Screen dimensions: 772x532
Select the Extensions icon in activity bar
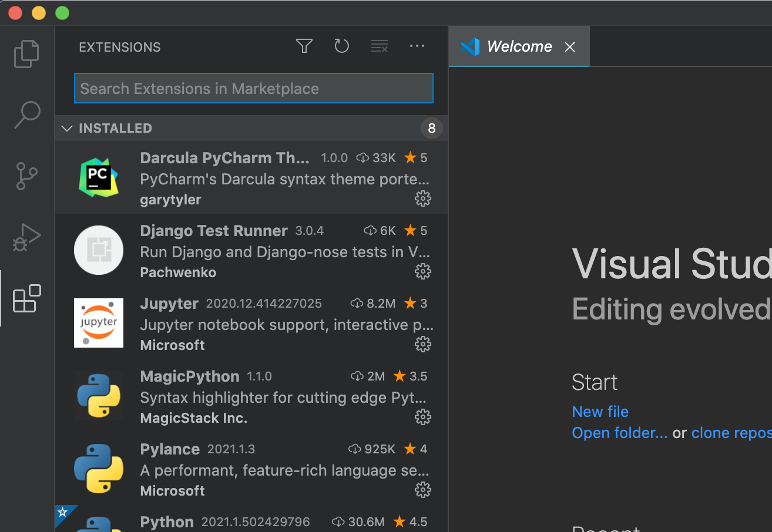pos(27,298)
